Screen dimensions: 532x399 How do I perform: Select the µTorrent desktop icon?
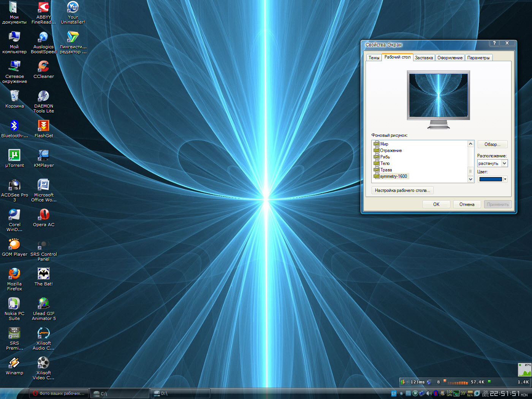(14, 159)
